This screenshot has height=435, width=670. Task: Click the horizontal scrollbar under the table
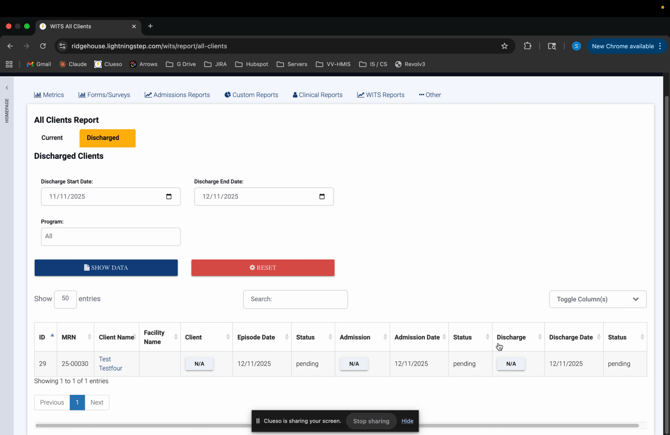[336, 425]
